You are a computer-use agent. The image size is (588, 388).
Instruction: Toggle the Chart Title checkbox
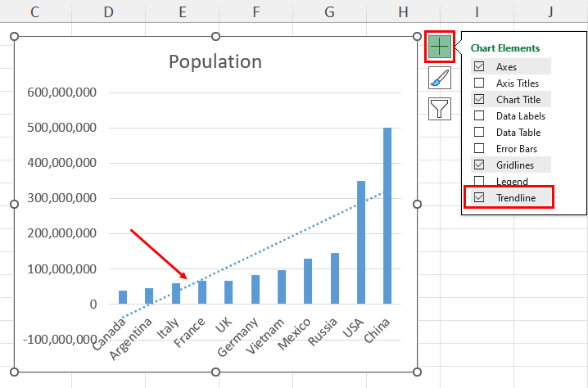(x=479, y=99)
